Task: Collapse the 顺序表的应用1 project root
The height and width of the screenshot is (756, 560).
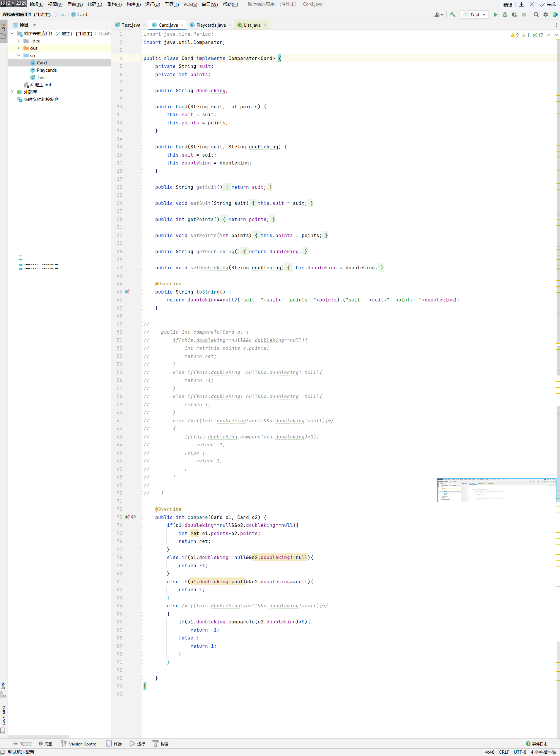Action: 12,34
